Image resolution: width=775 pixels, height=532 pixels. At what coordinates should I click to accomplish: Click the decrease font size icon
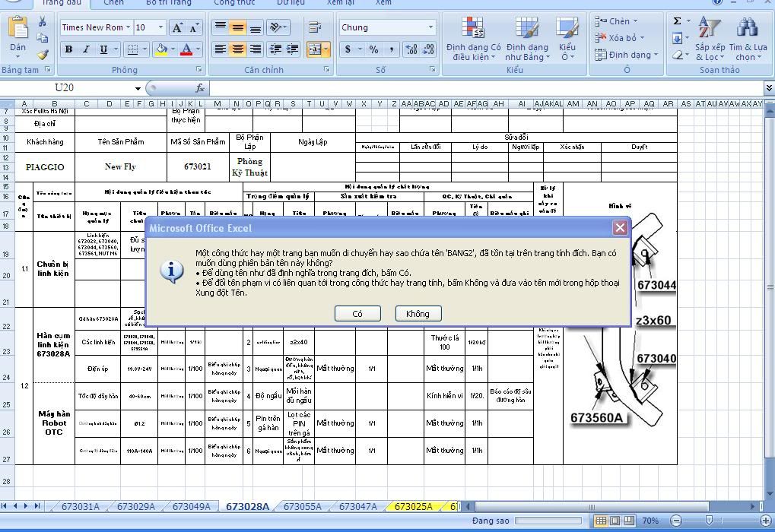pyautogui.click(x=194, y=27)
